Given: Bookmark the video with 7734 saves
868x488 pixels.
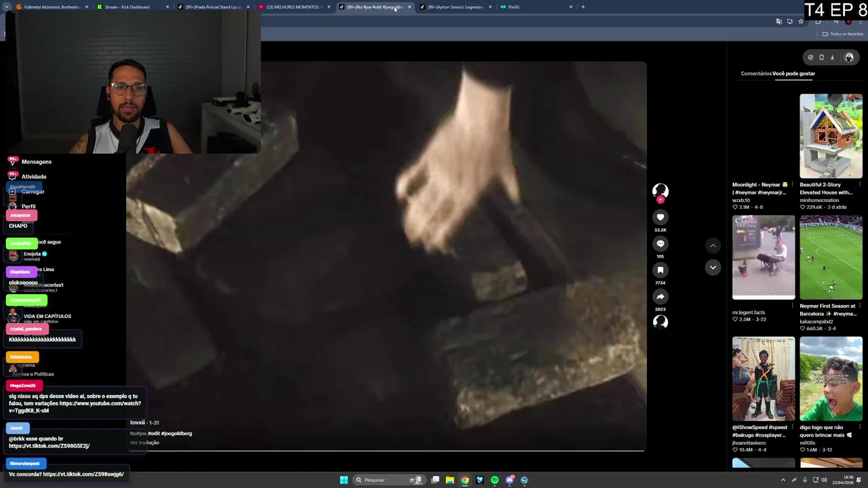Looking at the screenshot, I should (x=660, y=270).
